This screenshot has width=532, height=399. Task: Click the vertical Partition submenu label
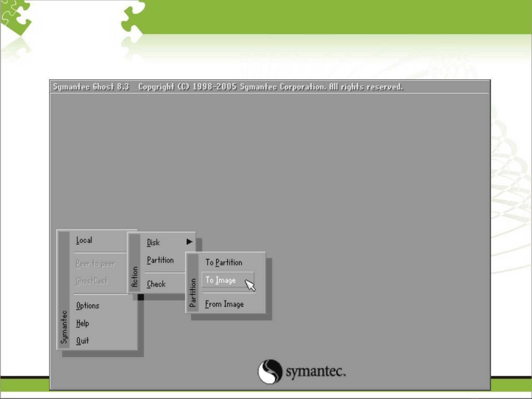[193, 293]
